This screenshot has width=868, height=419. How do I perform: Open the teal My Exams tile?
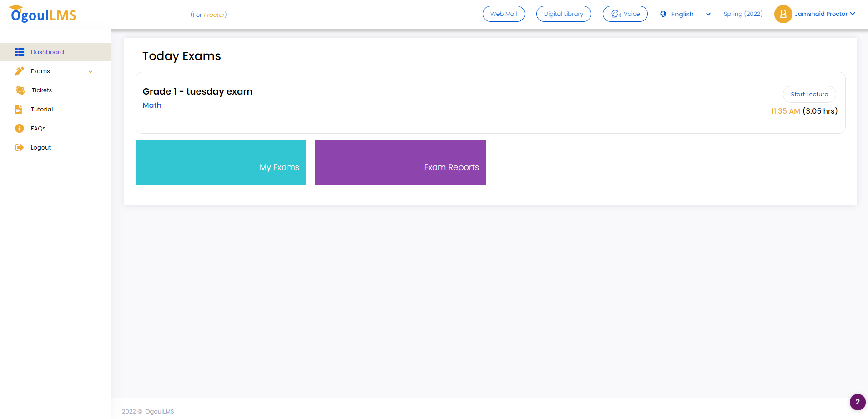[x=221, y=162]
